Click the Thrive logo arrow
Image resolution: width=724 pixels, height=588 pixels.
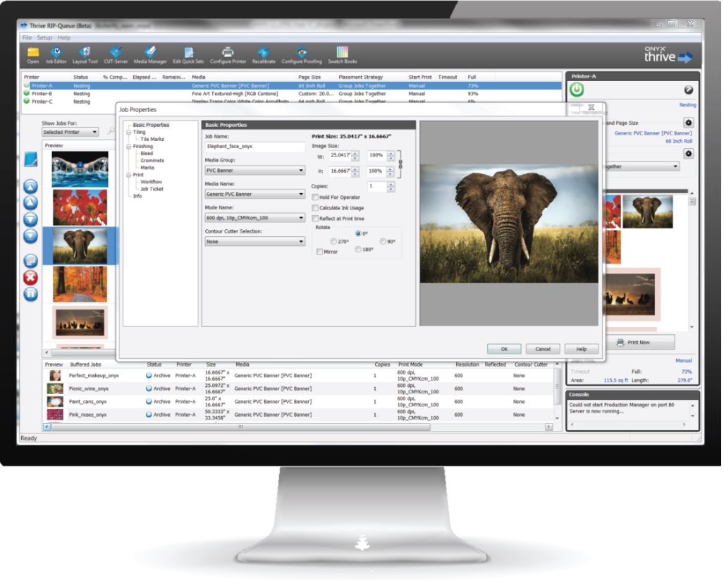pos(685,58)
